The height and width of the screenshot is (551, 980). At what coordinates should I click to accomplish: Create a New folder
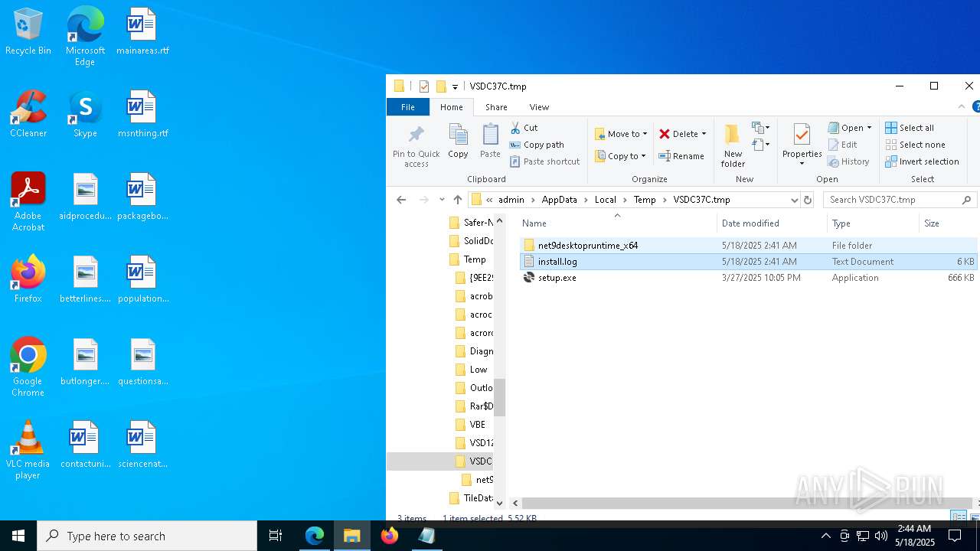733,145
